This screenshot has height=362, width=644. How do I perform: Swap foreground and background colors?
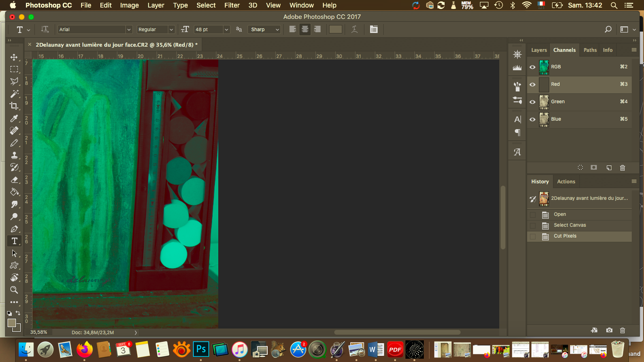[x=18, y=313]
